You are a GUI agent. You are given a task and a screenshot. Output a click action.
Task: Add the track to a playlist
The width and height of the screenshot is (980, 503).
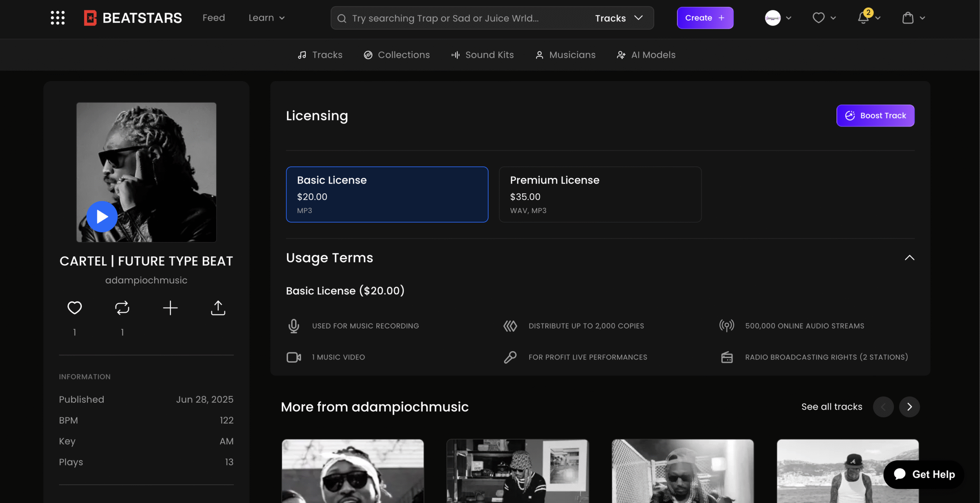[x=170, y=308]
